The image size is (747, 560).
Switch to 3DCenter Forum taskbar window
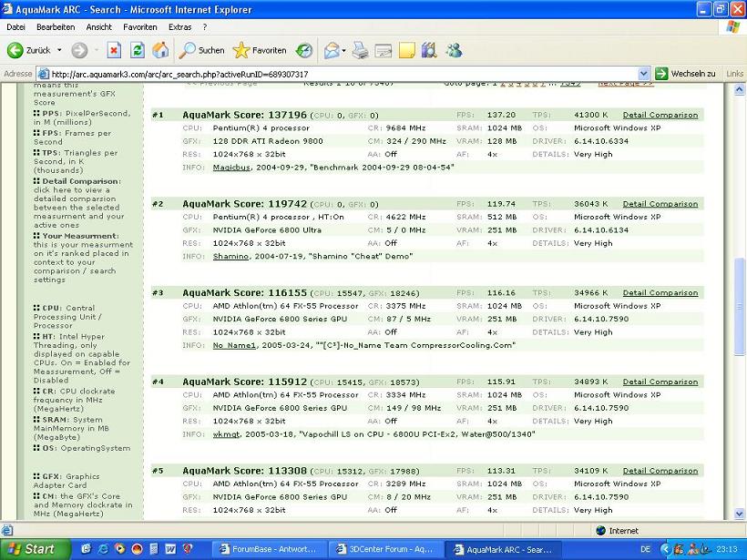pyautogui.click(x=386, y=549)
